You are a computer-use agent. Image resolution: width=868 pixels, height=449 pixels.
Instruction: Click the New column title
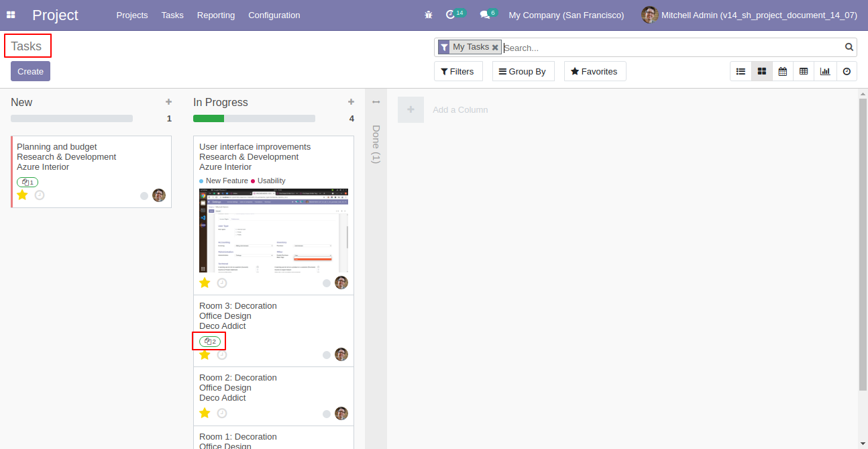[x=21, y=102]
